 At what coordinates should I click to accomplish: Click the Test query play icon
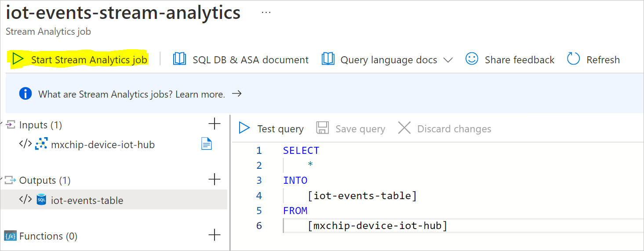pos(244,128)
